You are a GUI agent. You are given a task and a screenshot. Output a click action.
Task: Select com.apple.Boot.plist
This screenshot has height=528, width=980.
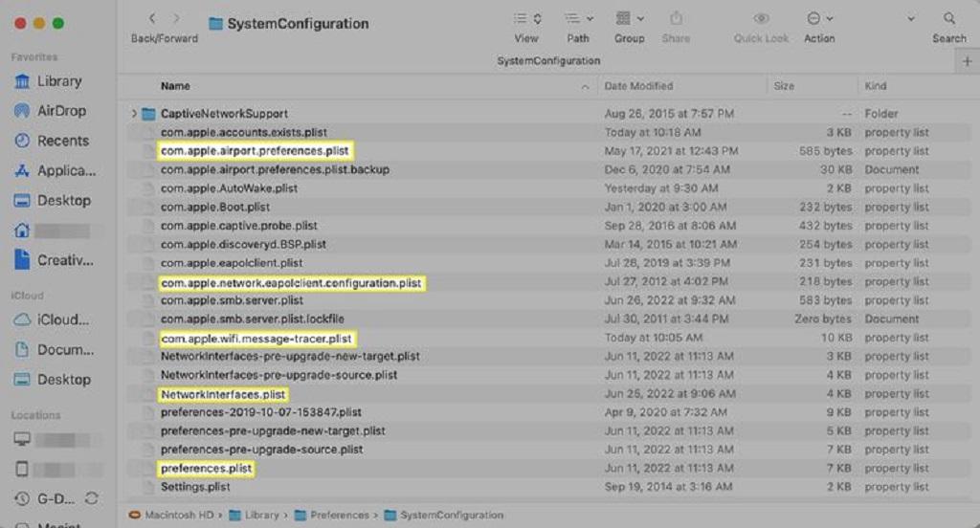coord(215,207)
